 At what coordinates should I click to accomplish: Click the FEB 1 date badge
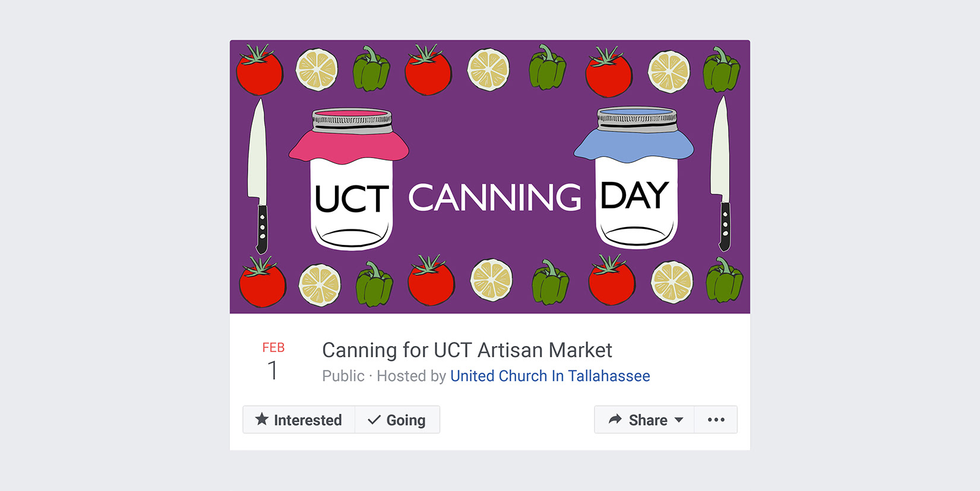[x=273, y=361]
